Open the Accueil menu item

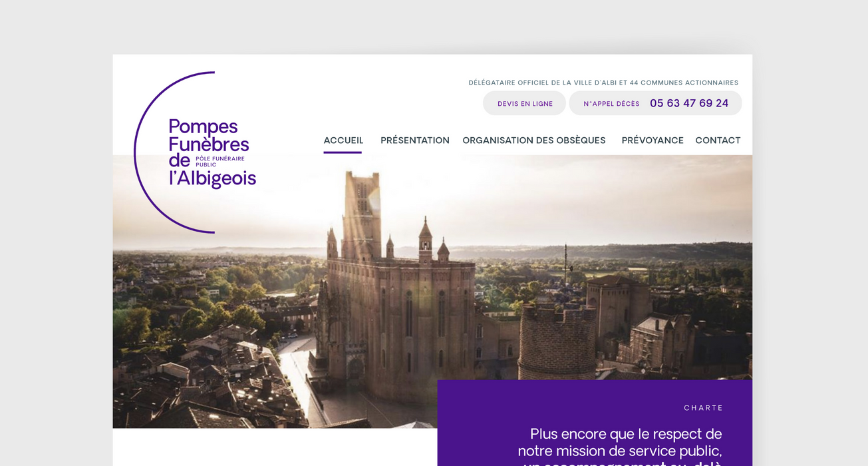(x=343, y=140)
